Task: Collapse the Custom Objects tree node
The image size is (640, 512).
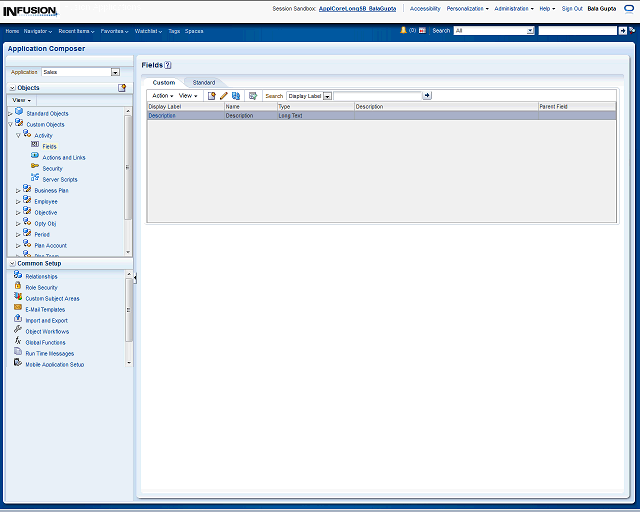Action: click(x=10, y=125)
